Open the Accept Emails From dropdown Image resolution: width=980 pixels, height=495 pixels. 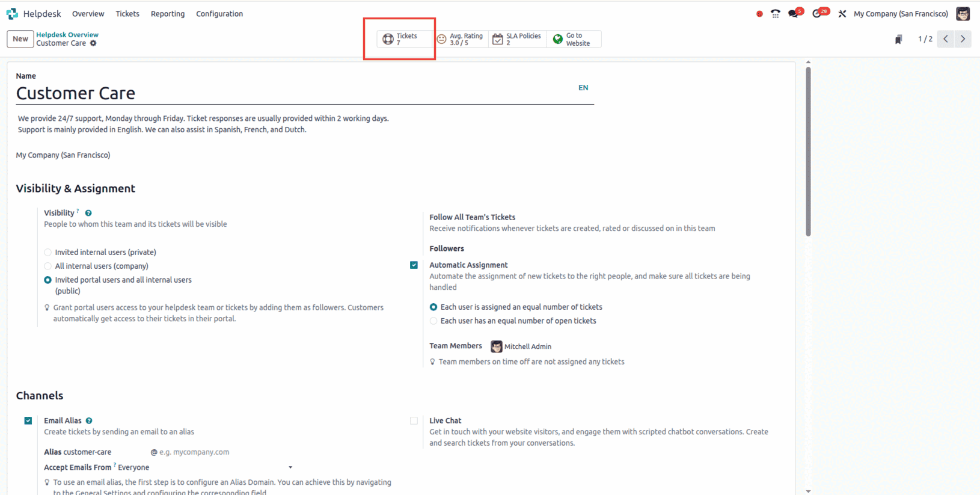(x=206, y=467)
